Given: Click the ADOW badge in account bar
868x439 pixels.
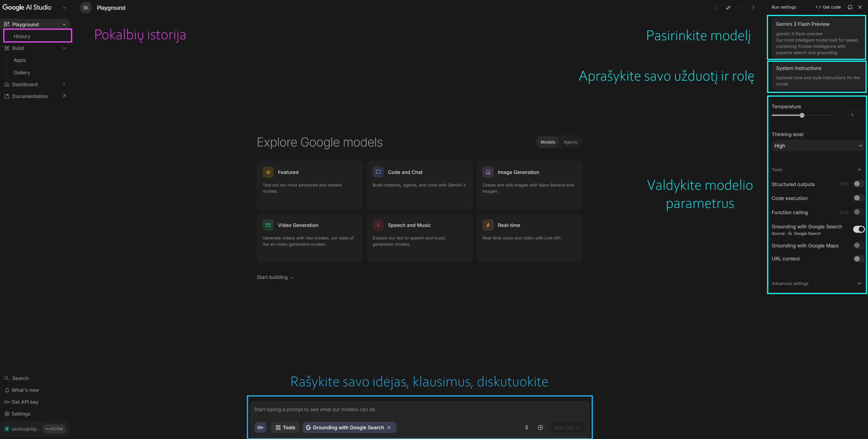Looking at the screenshot, I should coord(55,429).
